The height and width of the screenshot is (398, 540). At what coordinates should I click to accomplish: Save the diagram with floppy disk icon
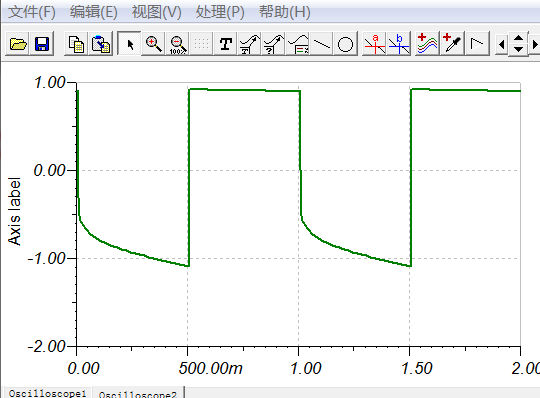42,44
